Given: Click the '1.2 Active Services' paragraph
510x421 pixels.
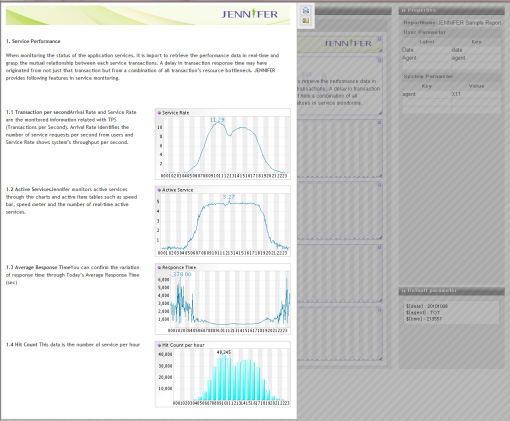Looking at the screenshot, I should click(x=71, y=200).
